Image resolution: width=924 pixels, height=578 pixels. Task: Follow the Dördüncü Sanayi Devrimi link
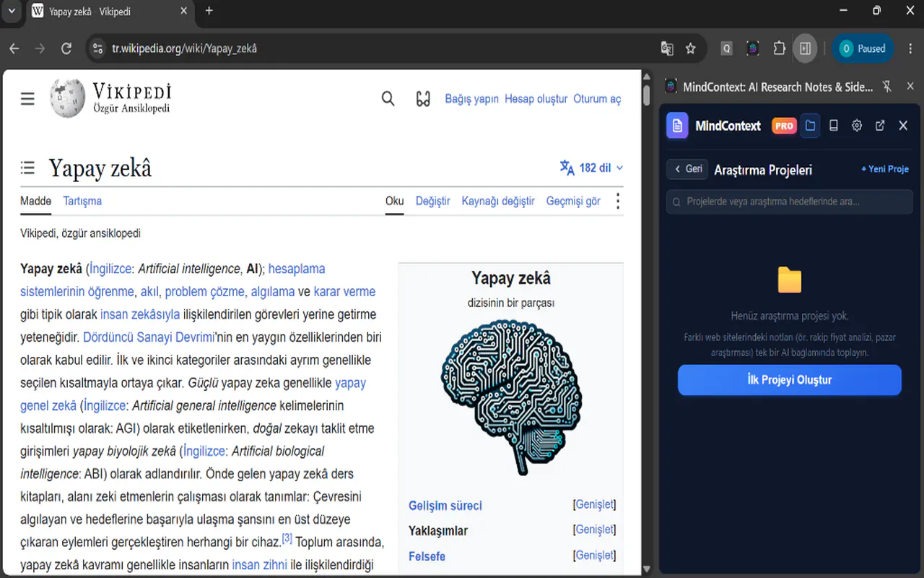[x=149, y=337]
